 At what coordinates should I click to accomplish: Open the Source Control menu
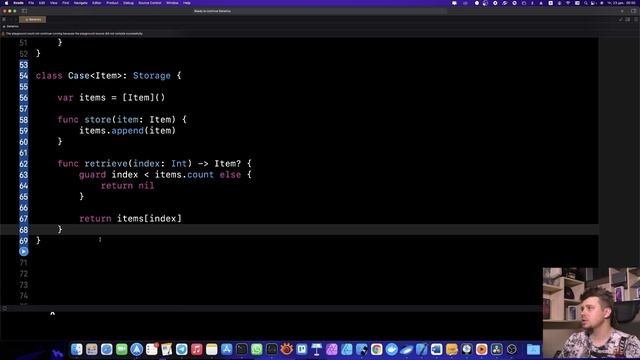coord(150,3)
